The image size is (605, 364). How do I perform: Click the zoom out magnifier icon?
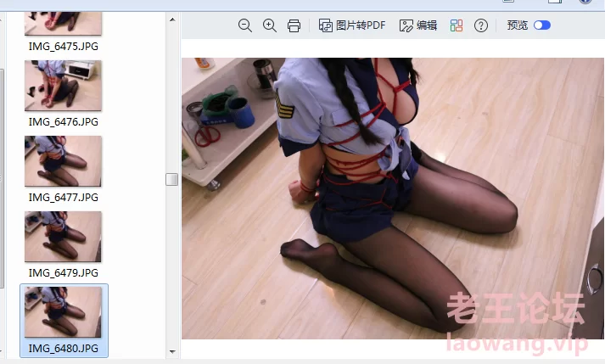(245, 25)
